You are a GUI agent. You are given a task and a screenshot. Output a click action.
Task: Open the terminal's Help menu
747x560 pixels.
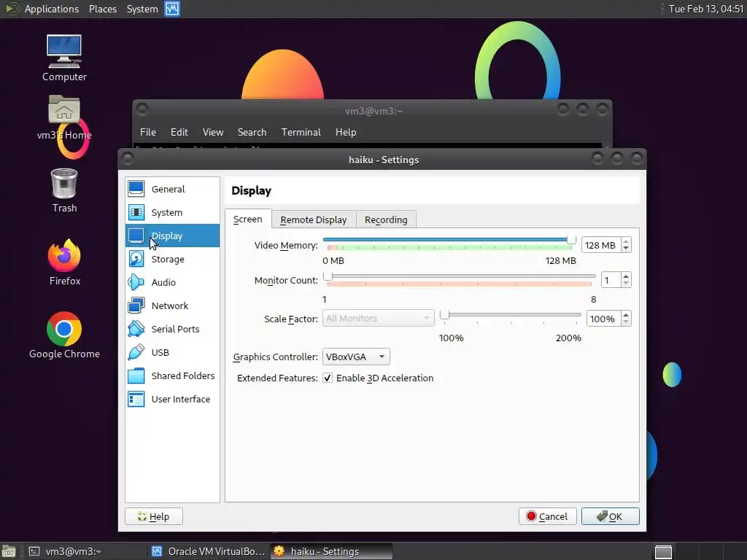[346, 132]
